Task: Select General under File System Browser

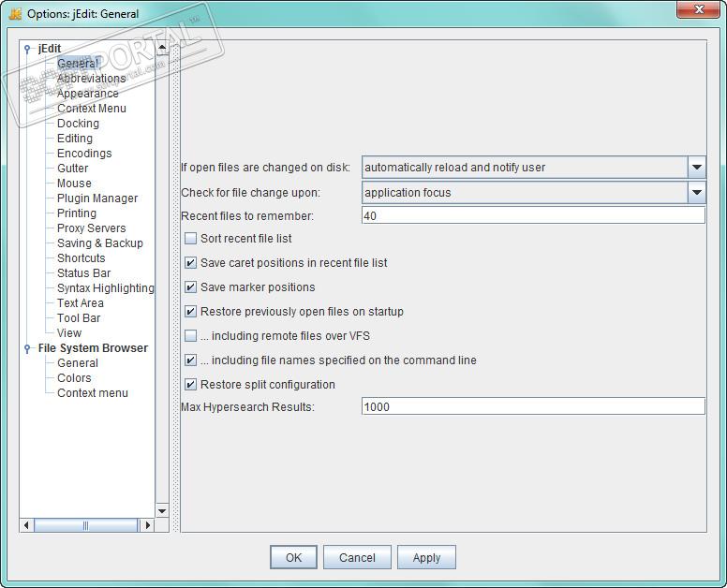Action: coord(78,362)
